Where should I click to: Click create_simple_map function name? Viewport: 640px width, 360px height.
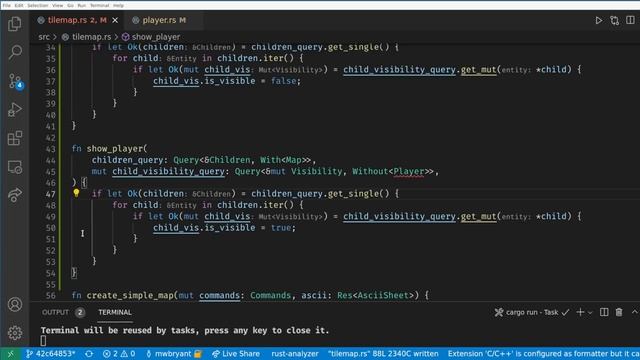tap(130, 295)
